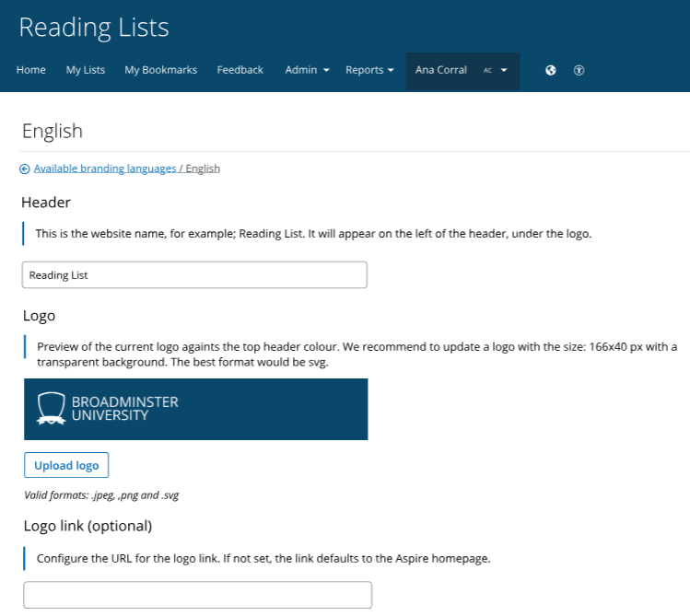Click the caret beside Admin
This screenshot has width=690, height=616.
(326, 71)
